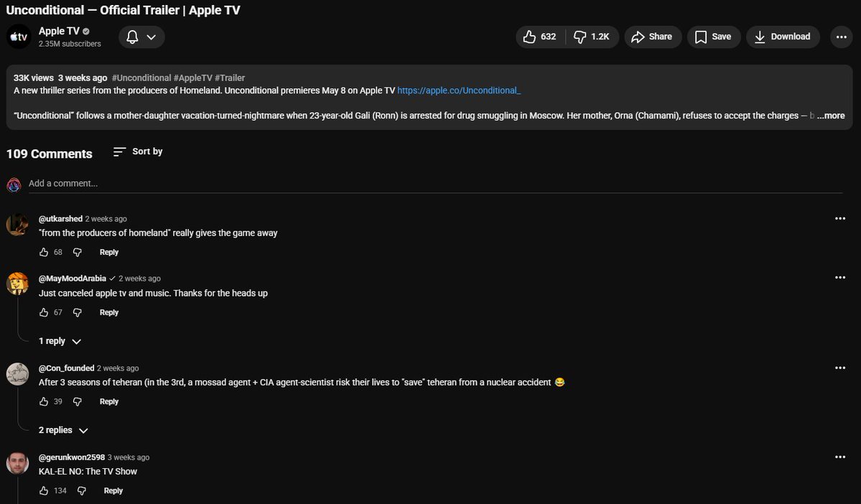
Task: Dislike @Con_founded's comment
Action: click(78, 402)
